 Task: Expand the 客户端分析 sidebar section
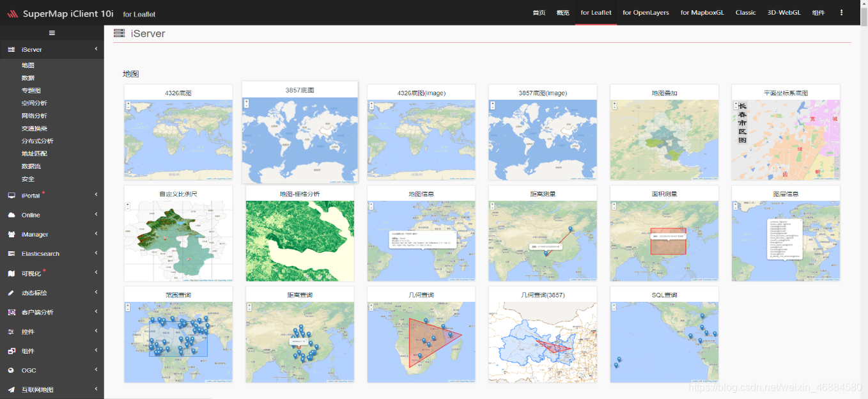pyautogui.click(x=96, y=312)
